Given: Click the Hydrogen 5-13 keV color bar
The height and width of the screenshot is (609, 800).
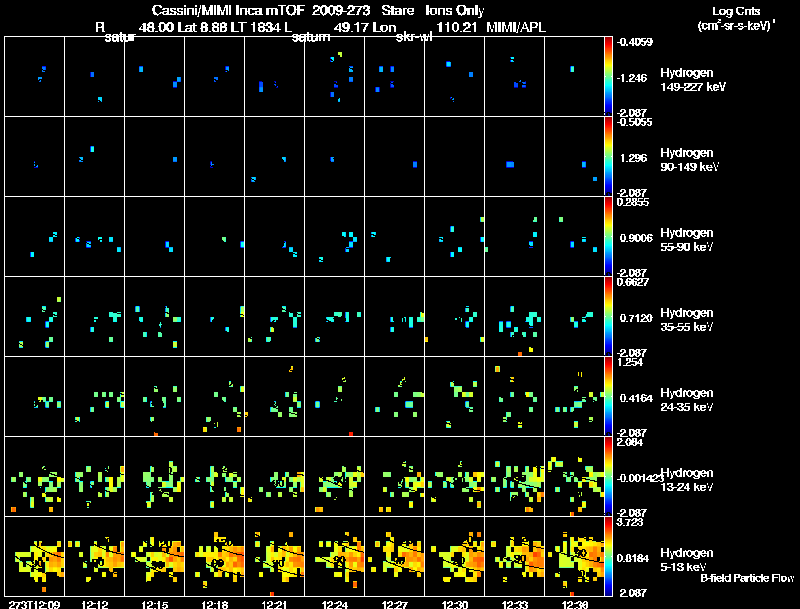Looking at the screenshot, I should pyautogui.click(x=608, y=556).
